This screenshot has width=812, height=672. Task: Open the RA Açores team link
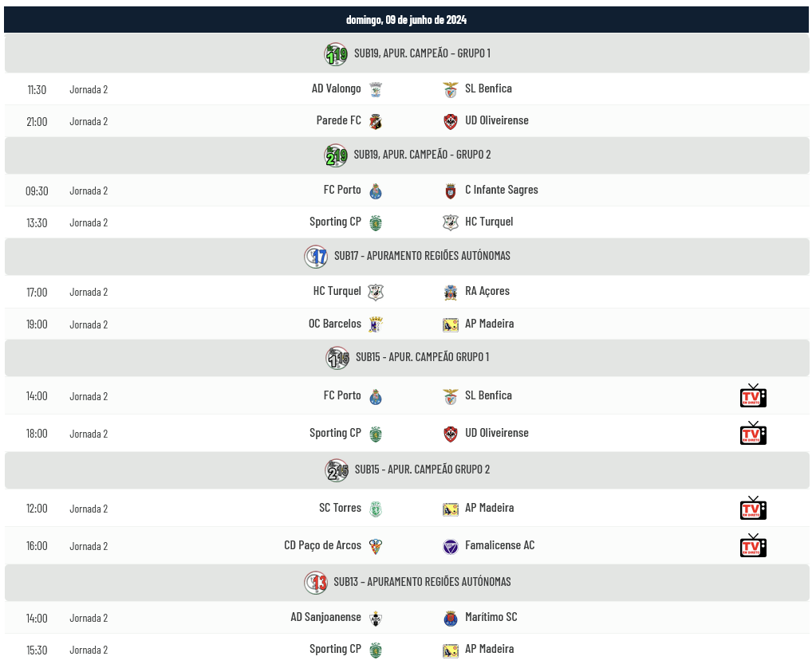pyautogui.click(x=487, y=291)
